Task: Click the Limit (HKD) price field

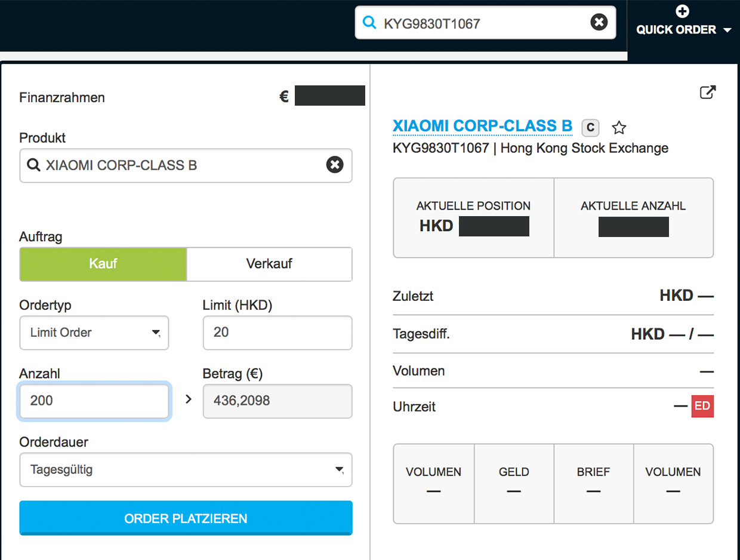Action: click(277, 333)
